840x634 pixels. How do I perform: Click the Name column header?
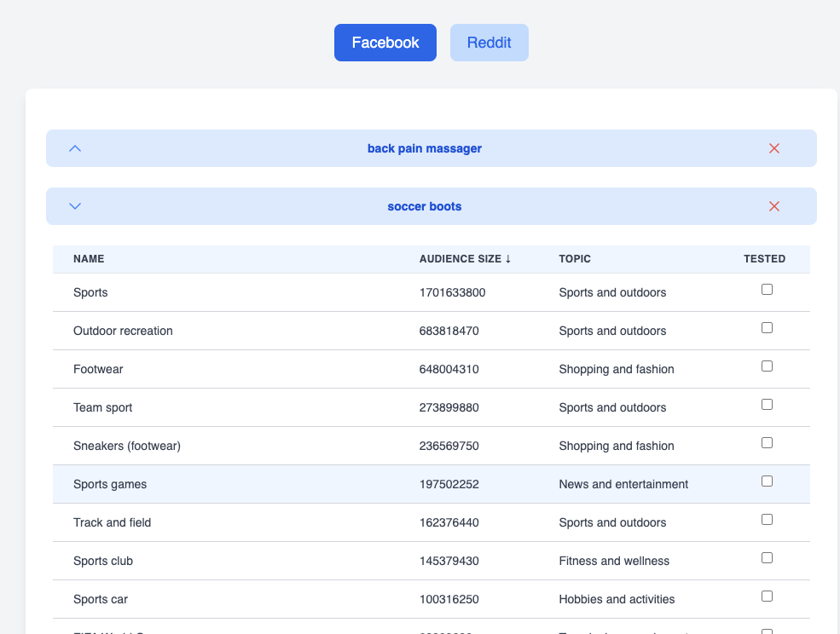pos(89,259)
